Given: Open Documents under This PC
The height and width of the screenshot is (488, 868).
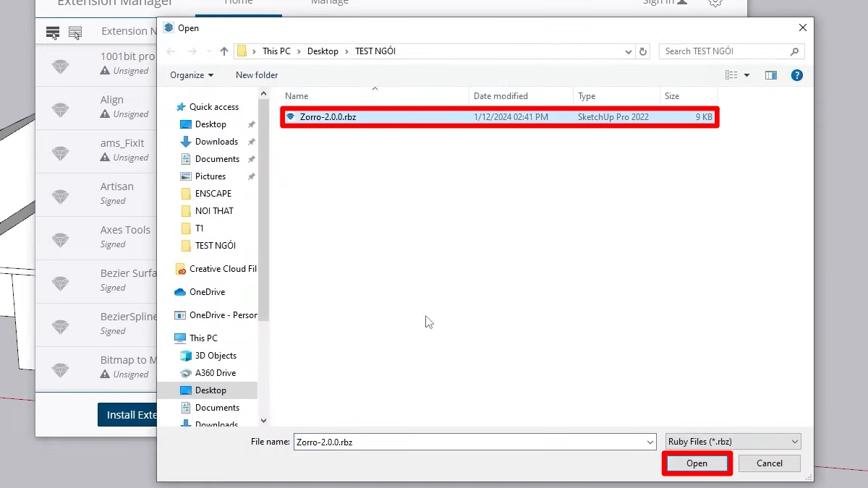Looking at the screenshot, I should (x=217, y=408).
